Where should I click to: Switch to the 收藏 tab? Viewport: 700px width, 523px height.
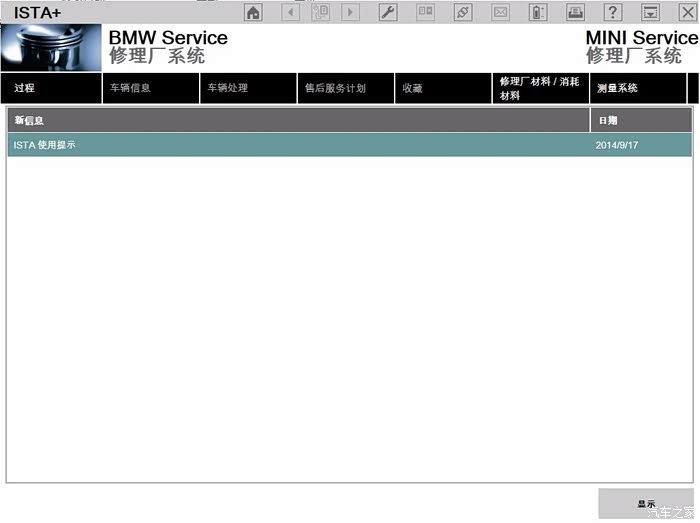coord(443,88)
